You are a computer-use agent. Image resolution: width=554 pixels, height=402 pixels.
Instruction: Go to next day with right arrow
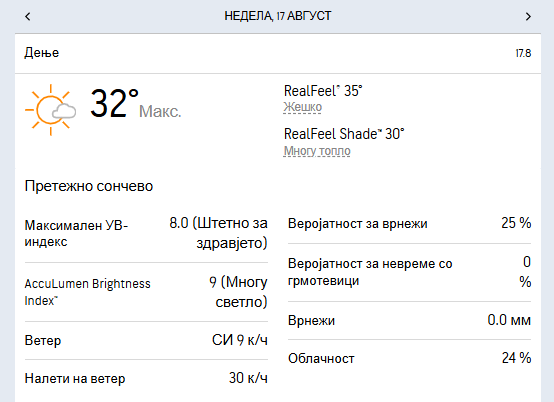tap(528, 16)
